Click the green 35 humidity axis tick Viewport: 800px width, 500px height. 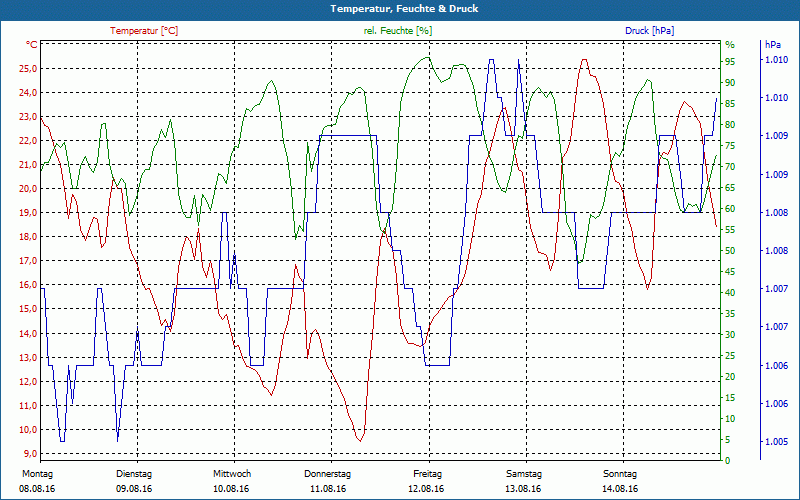730,314
